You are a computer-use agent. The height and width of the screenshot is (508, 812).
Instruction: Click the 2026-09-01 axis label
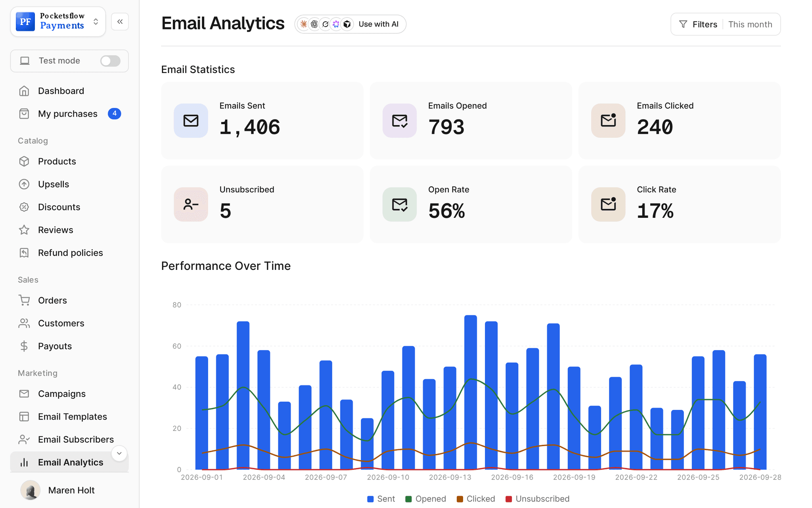tap(202, 477)
